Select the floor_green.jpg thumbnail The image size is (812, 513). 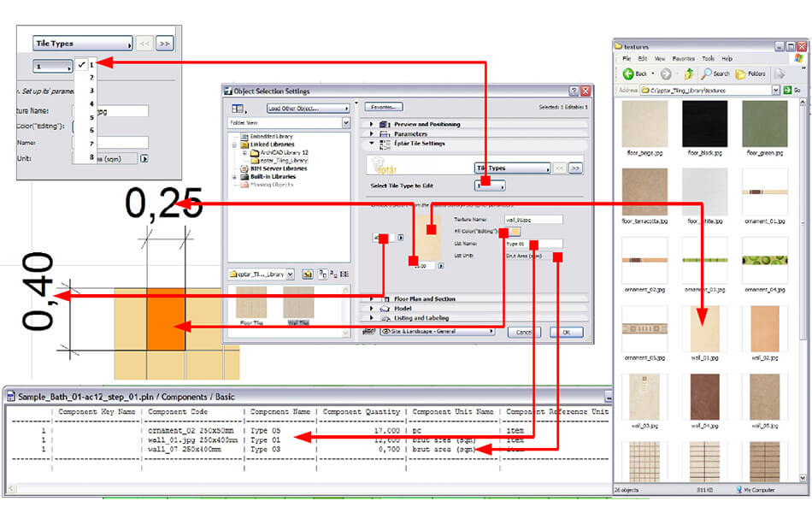coord(765,124)
